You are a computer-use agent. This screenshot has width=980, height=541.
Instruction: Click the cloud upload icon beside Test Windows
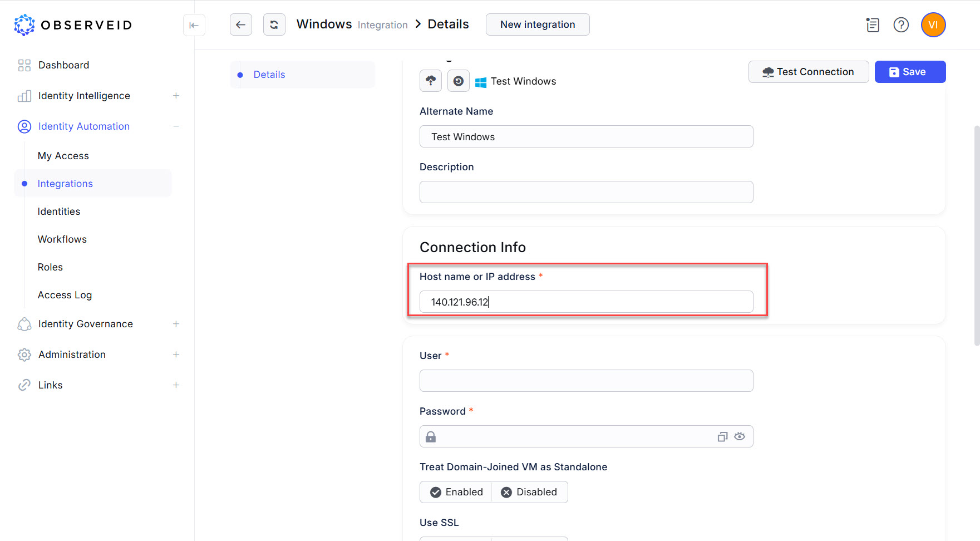coord(431,81)
